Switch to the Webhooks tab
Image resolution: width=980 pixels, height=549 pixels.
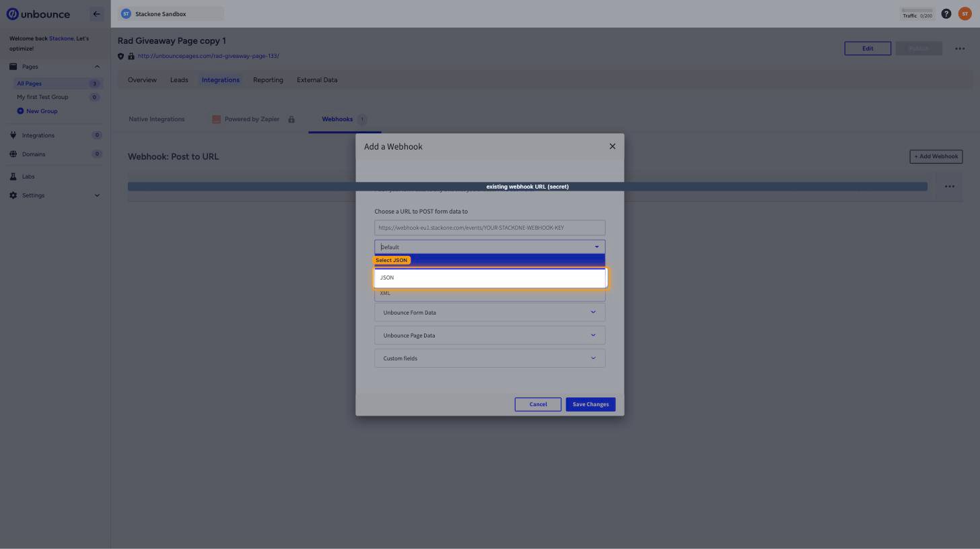coord(344,119)
